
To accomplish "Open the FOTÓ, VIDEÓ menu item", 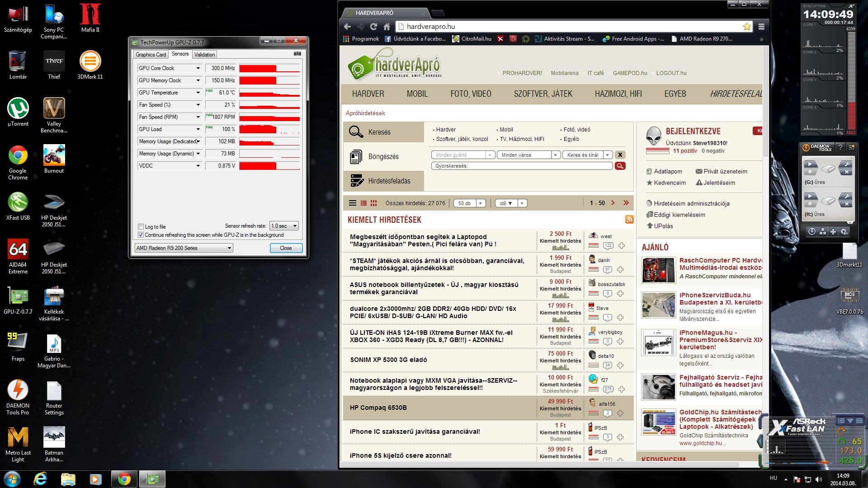I will click(x=471, y=94).
